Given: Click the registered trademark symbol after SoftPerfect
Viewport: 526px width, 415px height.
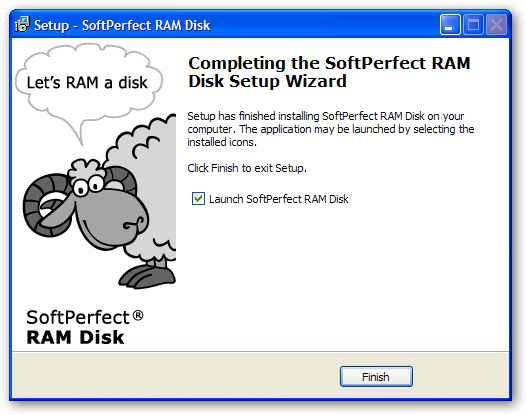Looking at the screenshot, I should [x=138, y=315].
